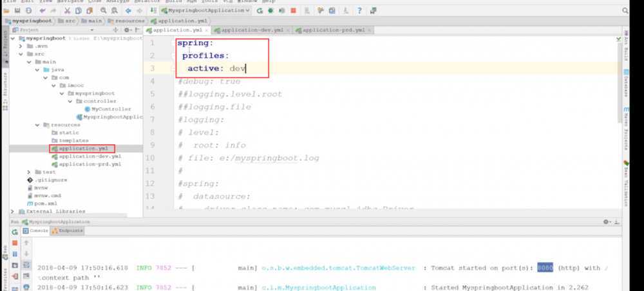The width and height of the screenshot is (644, 291).
Task: Hide the Project panel via its hide icon
Action: point(138,30)
